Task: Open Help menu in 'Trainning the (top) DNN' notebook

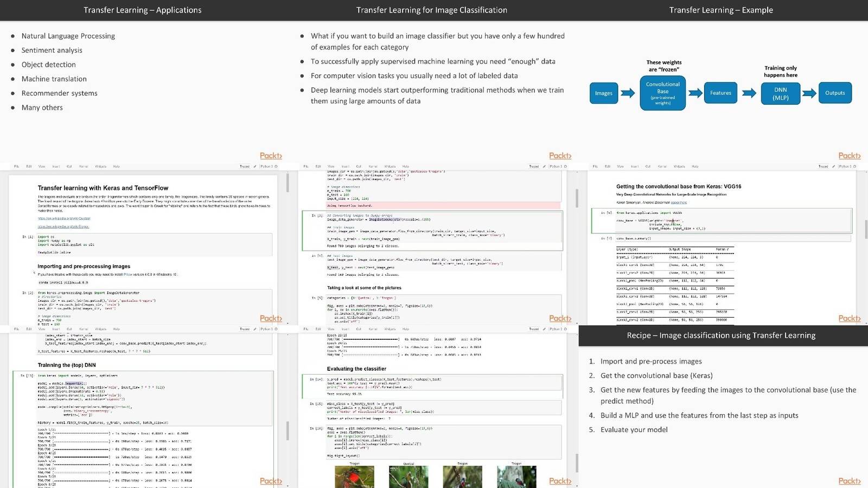Action: coord(116,329)
